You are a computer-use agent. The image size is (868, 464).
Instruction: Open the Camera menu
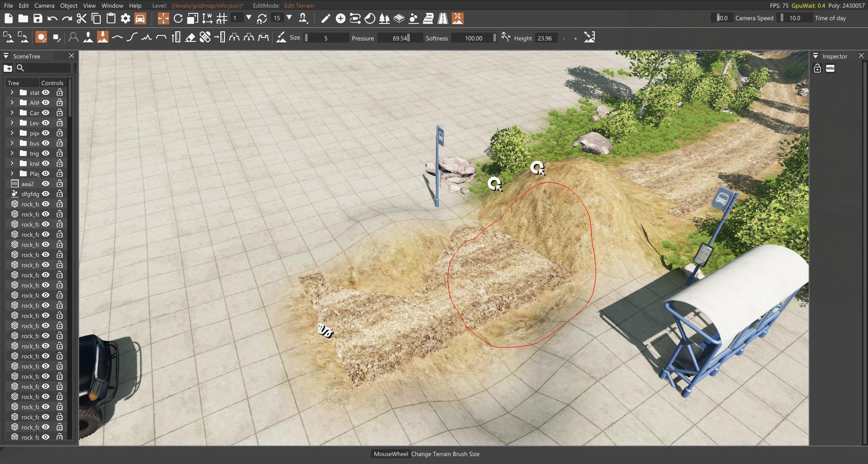coord(44,6)
